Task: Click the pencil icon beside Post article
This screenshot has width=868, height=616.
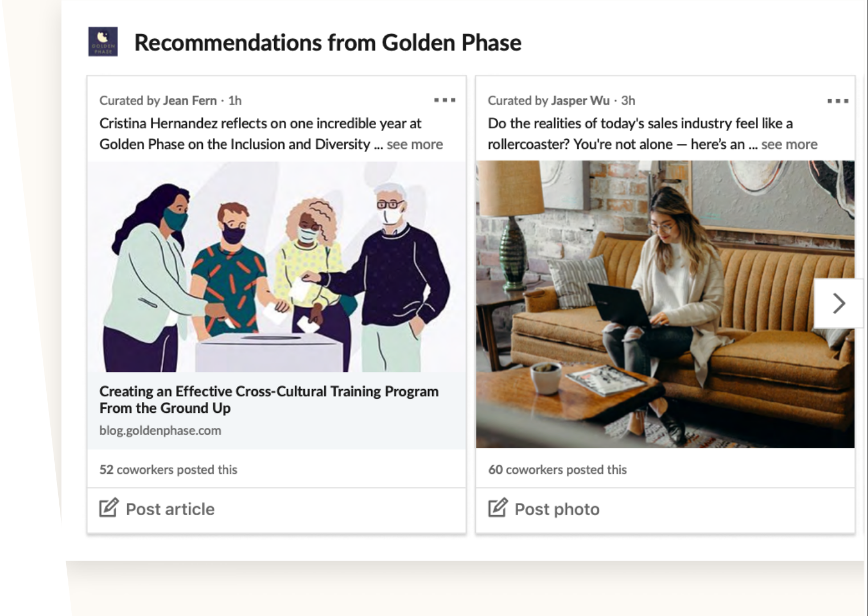Action: (x=109, y=508)
